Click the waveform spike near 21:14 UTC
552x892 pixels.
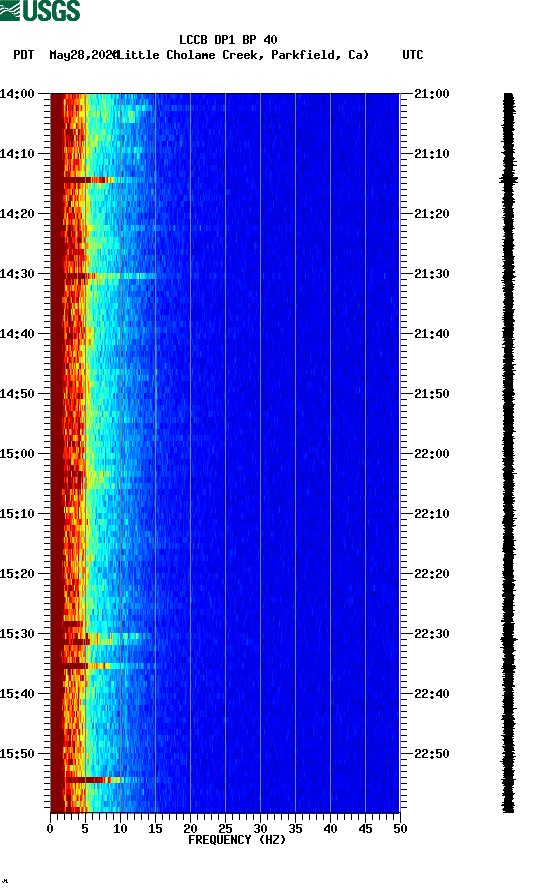tap(509, 180)
